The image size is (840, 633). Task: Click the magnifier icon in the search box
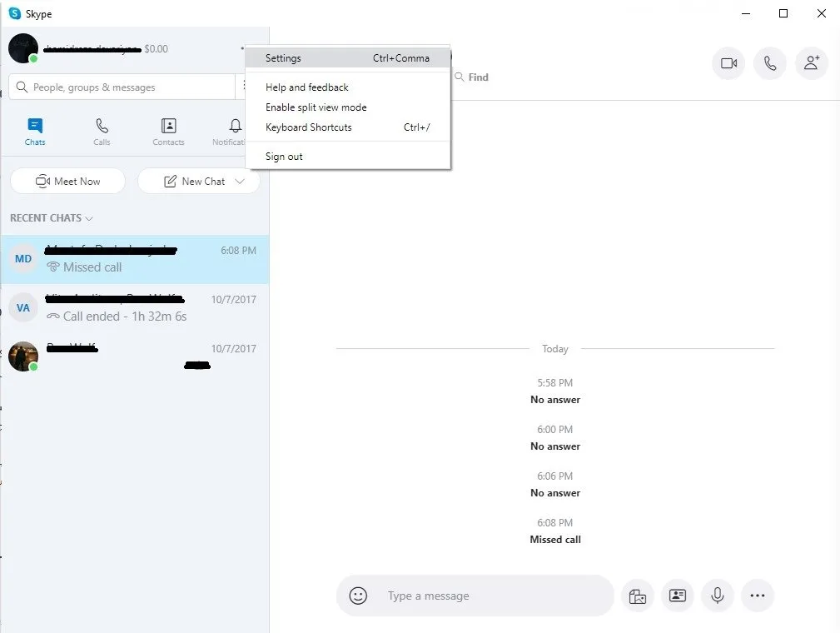(x=22, y=87)
